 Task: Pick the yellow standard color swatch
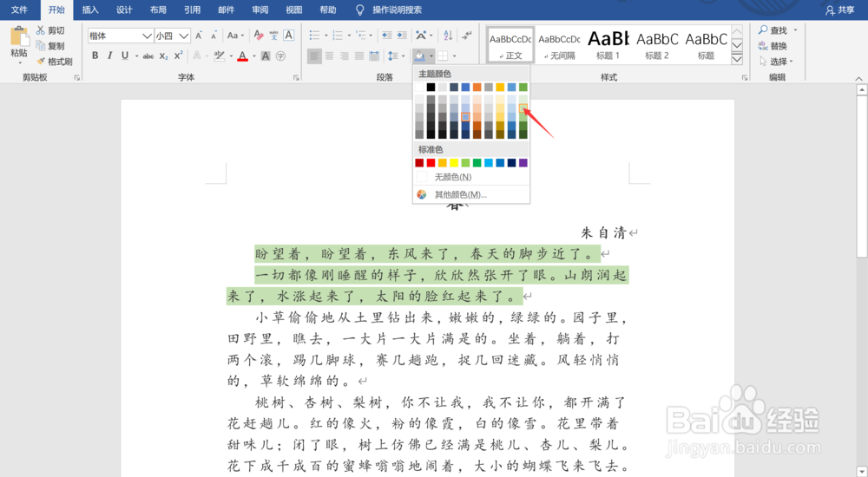point(454,163)
